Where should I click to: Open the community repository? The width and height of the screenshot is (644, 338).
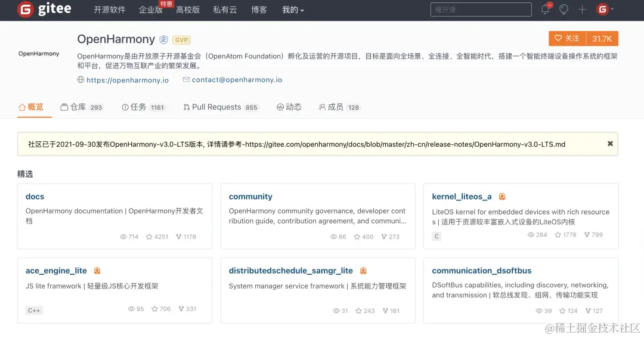tap(250, 197)
